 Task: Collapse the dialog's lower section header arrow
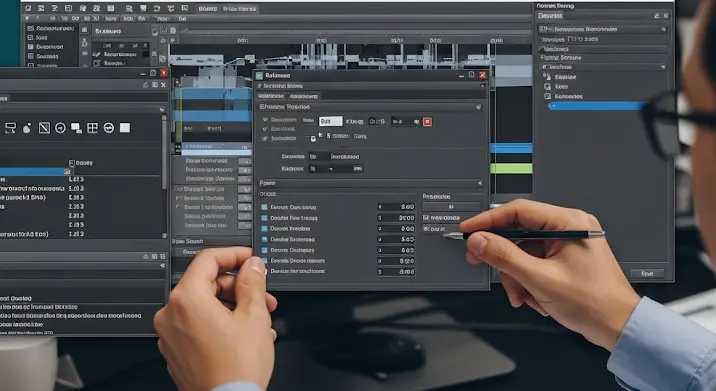pyautogui.click(x=479, y=183)
